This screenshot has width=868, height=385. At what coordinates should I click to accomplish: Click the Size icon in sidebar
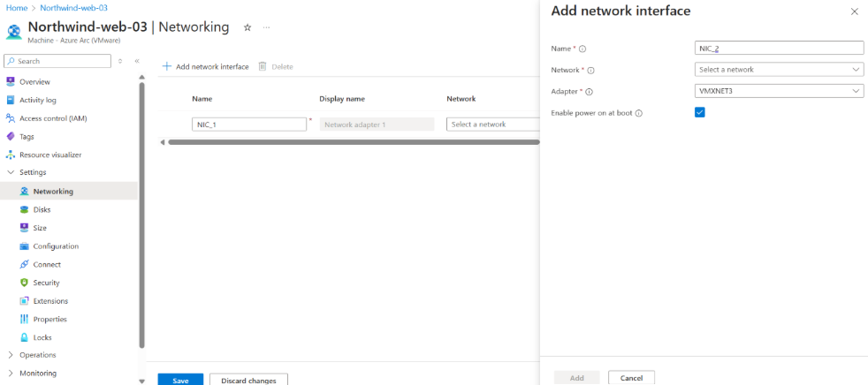coord(24,228)
